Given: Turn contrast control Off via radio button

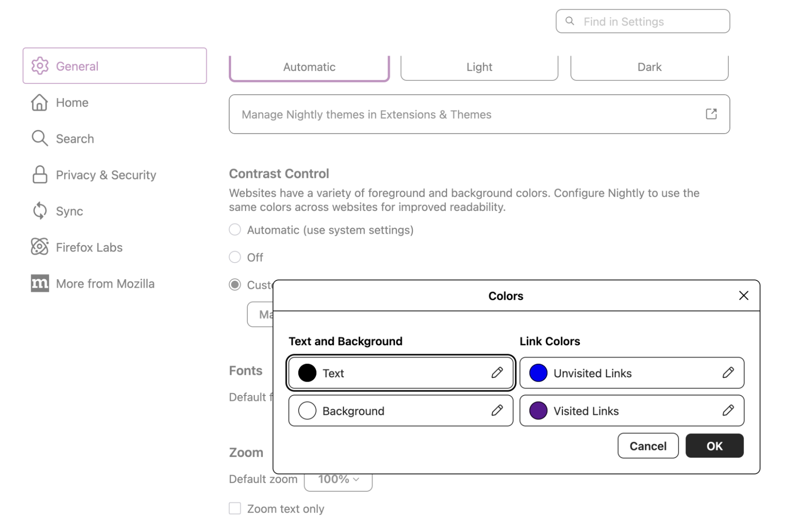Looking at the screenshot, I should 235,257.
